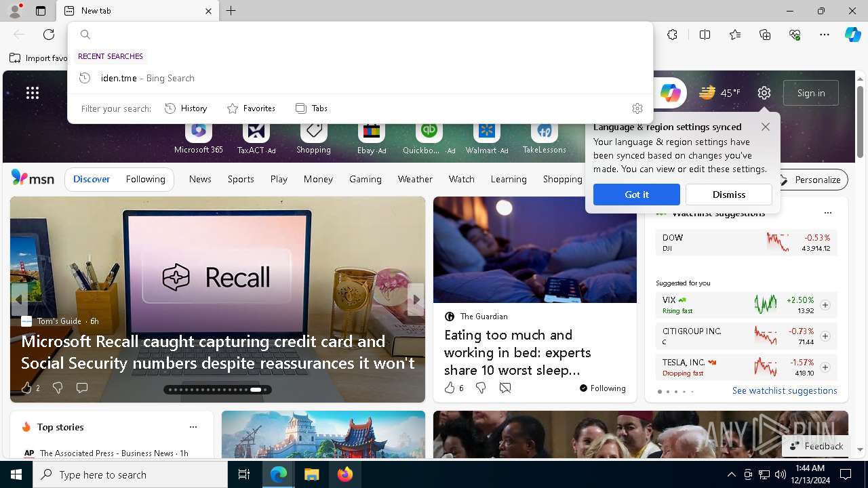Filter search by Favorites
The width and height of the screenshot is (868, 488).
coord(251,108)
